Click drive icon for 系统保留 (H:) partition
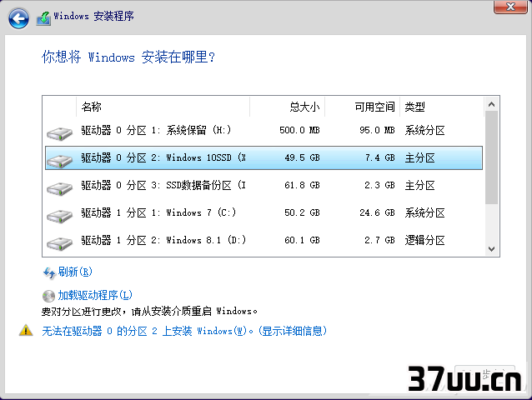Viewport: 532px width, 400px height. coord(59,133)
